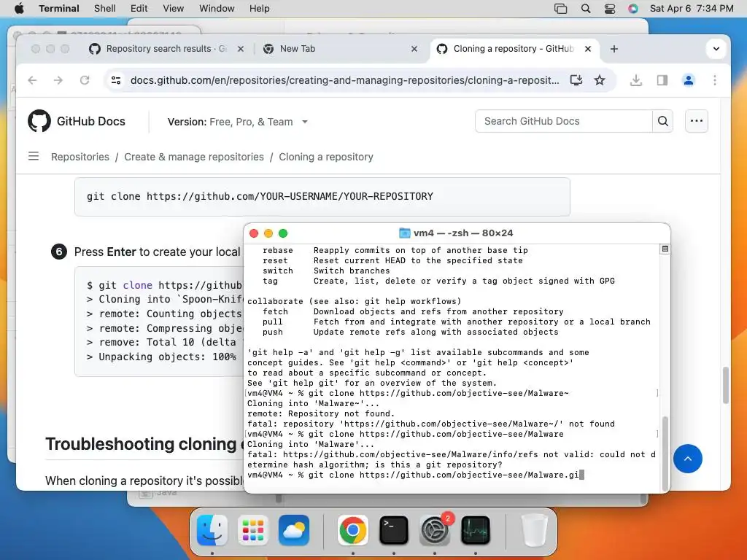Click the scroll-to-top arrow button
Viewport: 747px width, 560px height.
tap(687, 459)
